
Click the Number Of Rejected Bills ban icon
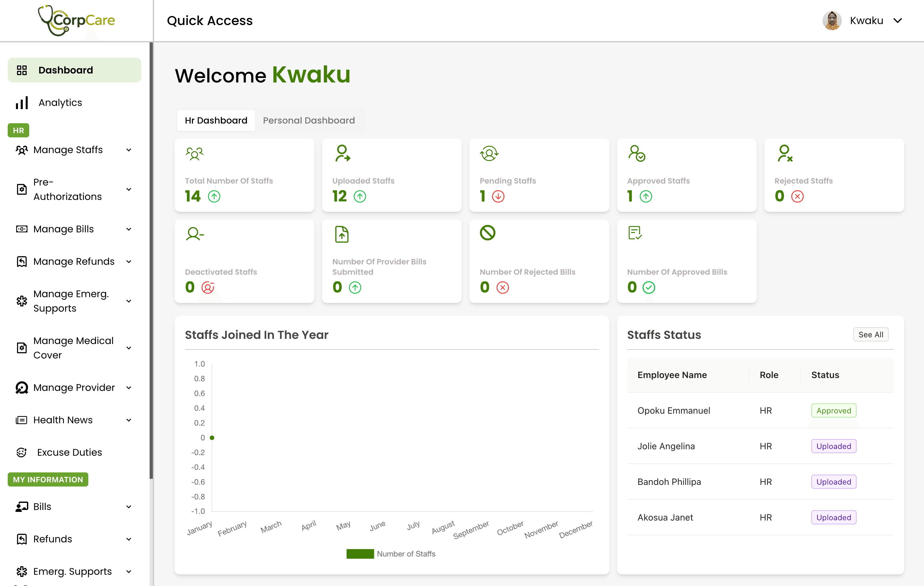(x=487, y=233)
